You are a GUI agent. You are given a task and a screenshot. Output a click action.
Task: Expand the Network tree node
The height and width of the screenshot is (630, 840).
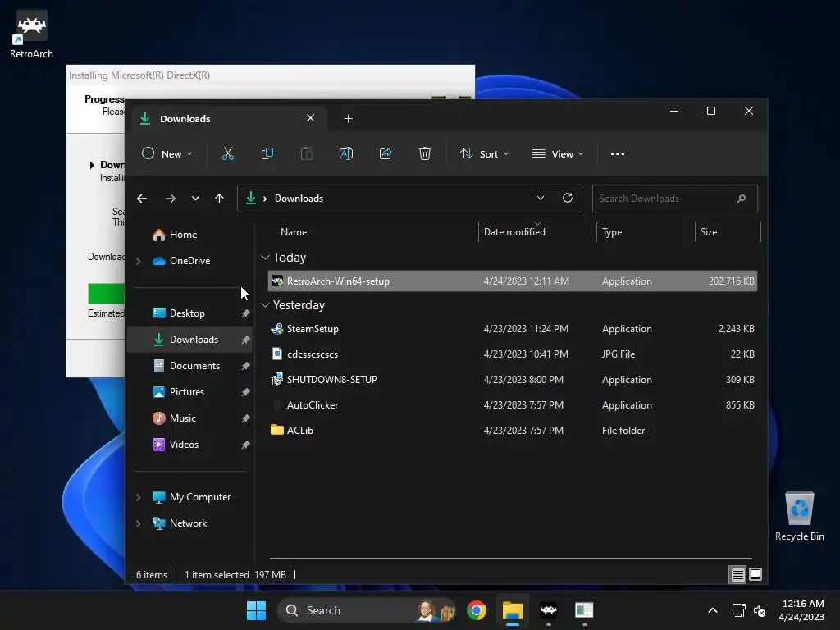138,523
